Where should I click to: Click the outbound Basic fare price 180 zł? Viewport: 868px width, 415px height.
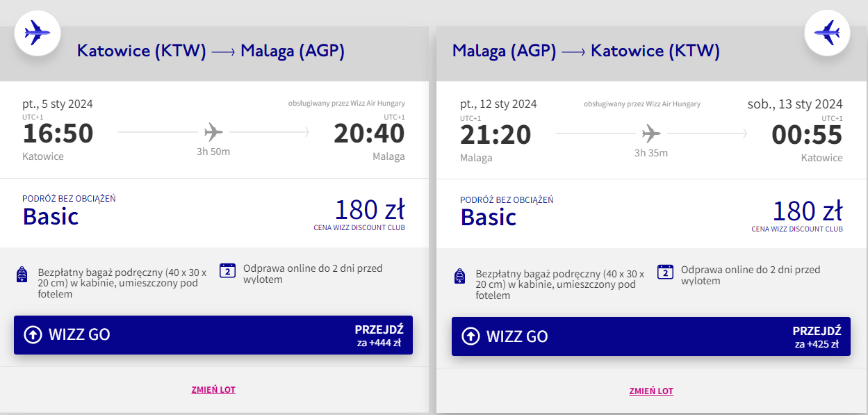click(x=369, y=209)
